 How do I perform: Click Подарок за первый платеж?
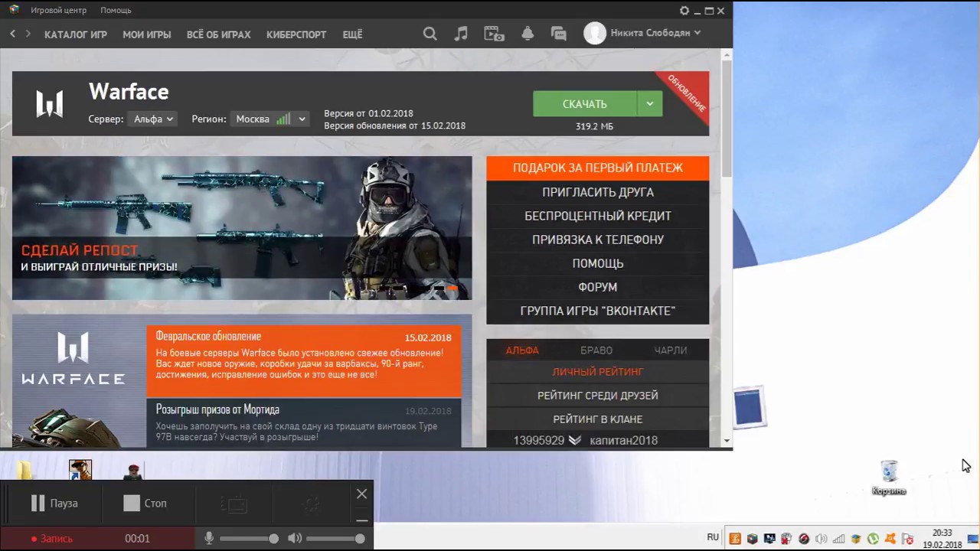tap(598, 168)
